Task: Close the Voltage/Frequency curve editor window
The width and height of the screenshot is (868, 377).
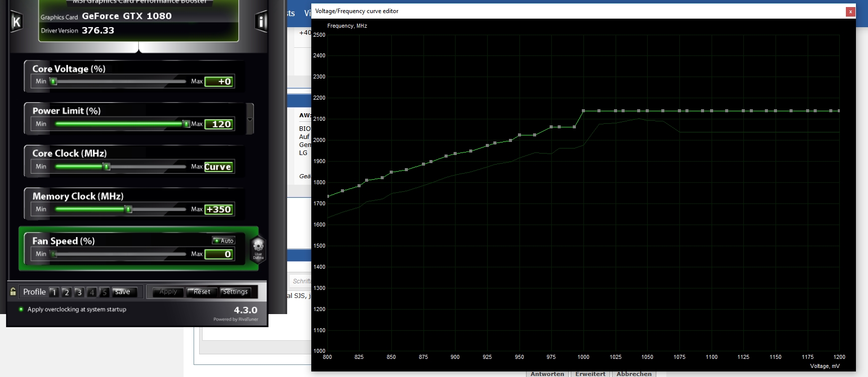Action: 850,11
